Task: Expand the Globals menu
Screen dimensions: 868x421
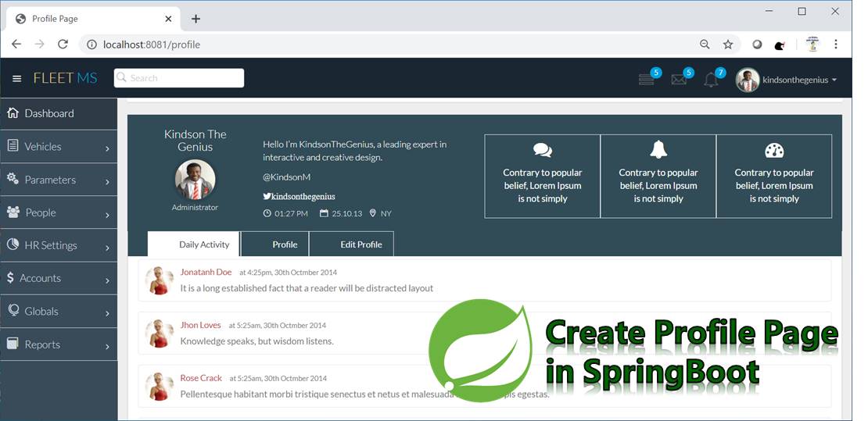Action: click(59, 312)
